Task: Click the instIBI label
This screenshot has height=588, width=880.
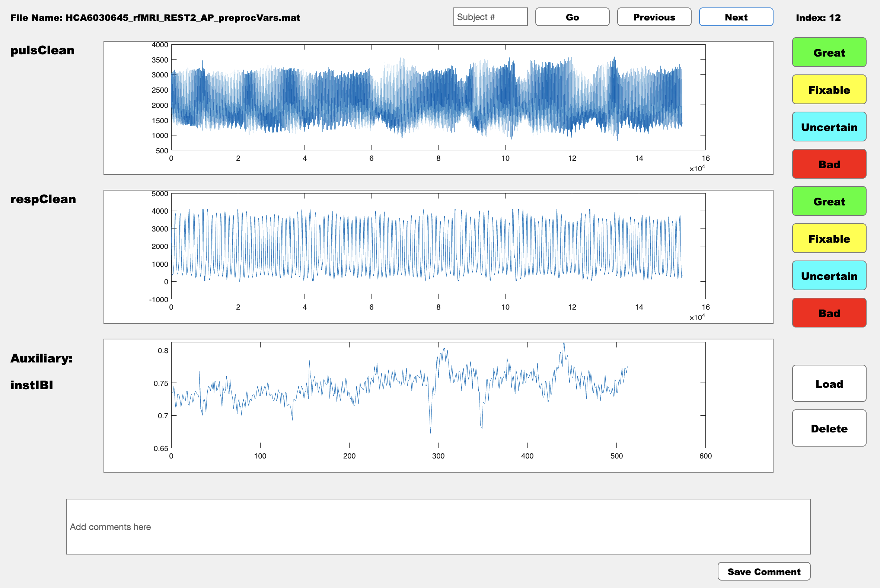Action: click(x=32, y=385)
